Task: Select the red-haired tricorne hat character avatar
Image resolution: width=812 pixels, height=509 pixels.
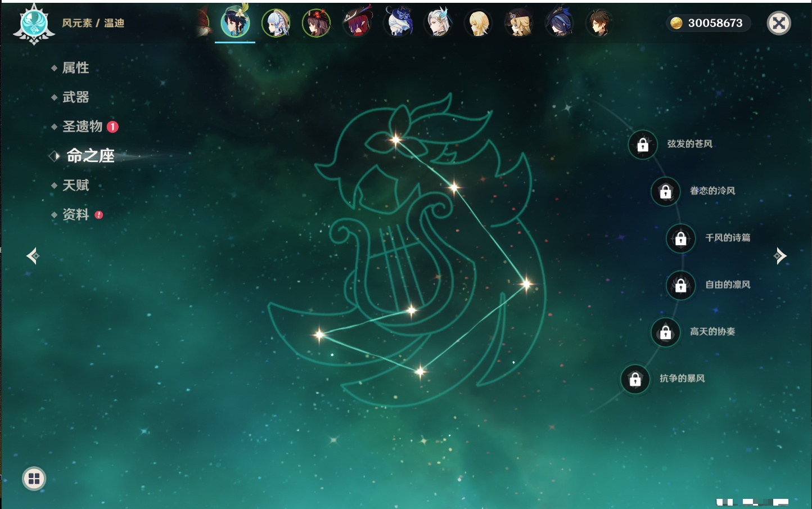Action: click(357, 23)
